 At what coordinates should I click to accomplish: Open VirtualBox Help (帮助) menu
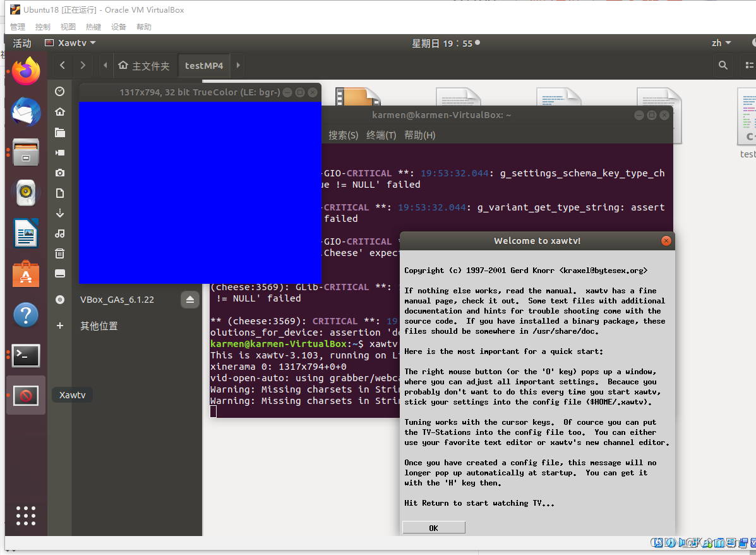pyautogui.click(x=143, y=27)
